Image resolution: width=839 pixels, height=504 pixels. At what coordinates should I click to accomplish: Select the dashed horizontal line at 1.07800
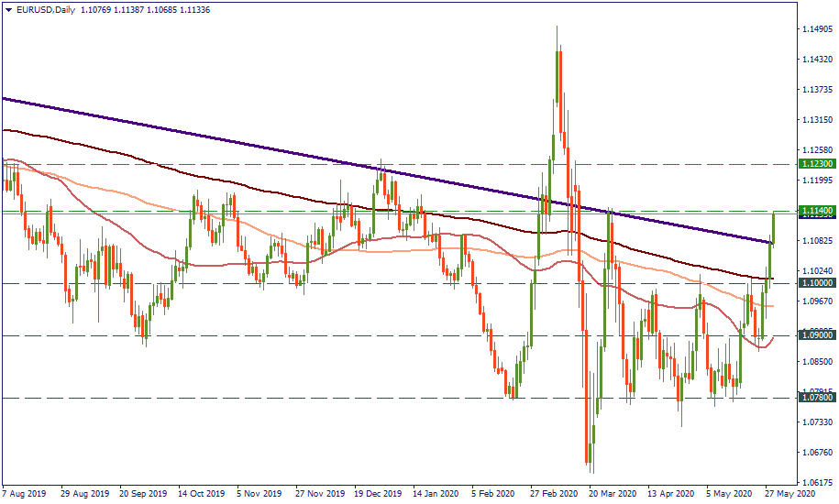click(275, 398)
